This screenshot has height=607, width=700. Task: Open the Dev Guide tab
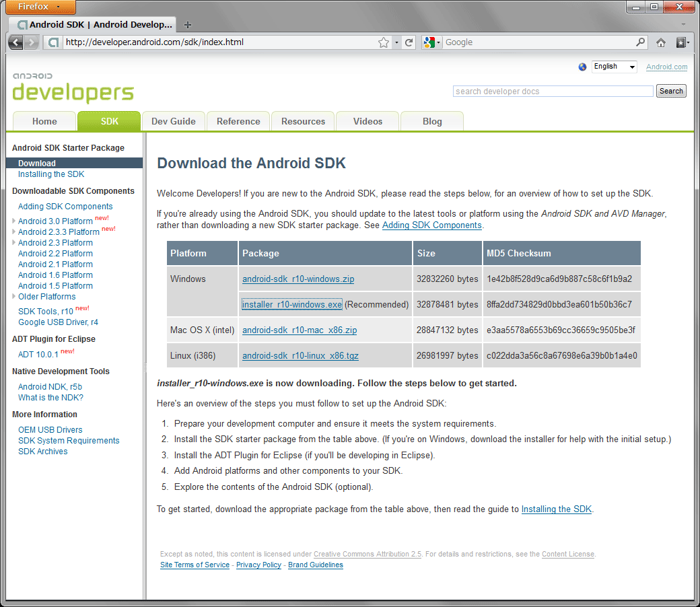coord(173,121)
